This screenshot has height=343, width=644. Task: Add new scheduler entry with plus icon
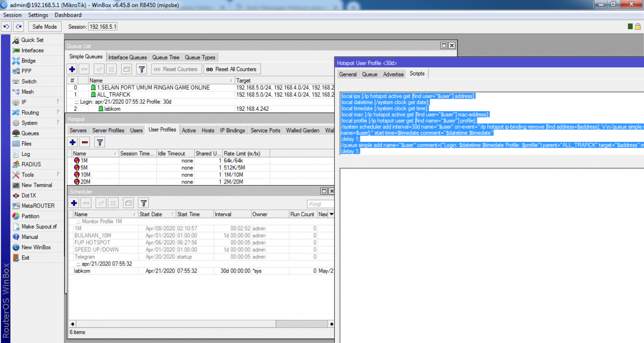click(73, 203)
